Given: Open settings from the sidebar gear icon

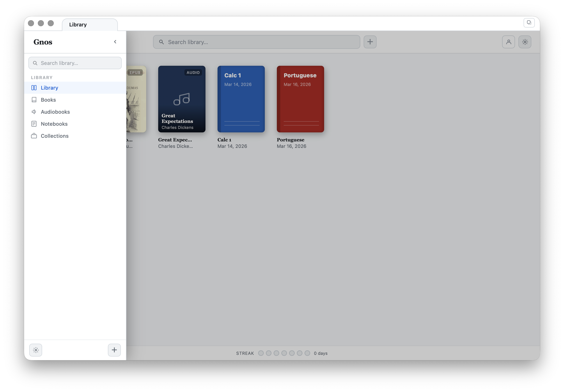Looking at the screenshot, I should pos(36,350).
